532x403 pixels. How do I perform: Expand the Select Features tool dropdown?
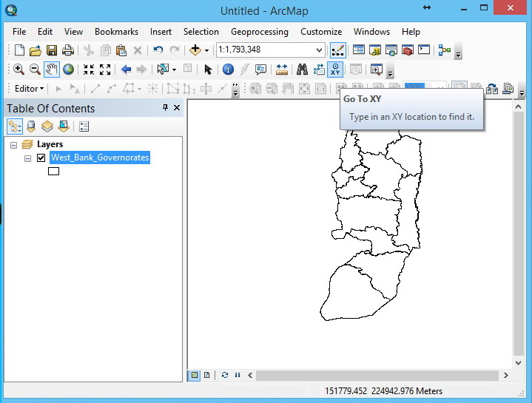(174, 70)
